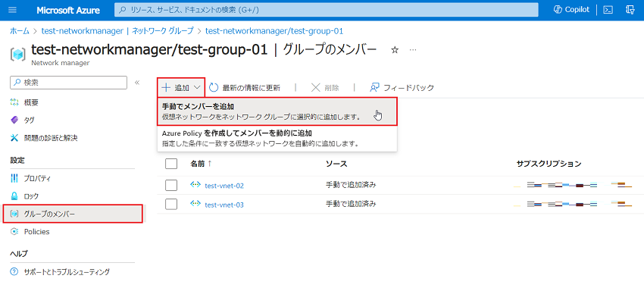Focus the global resource search box
The width and height of the screenshot is (644, 288).
point(326,10)
